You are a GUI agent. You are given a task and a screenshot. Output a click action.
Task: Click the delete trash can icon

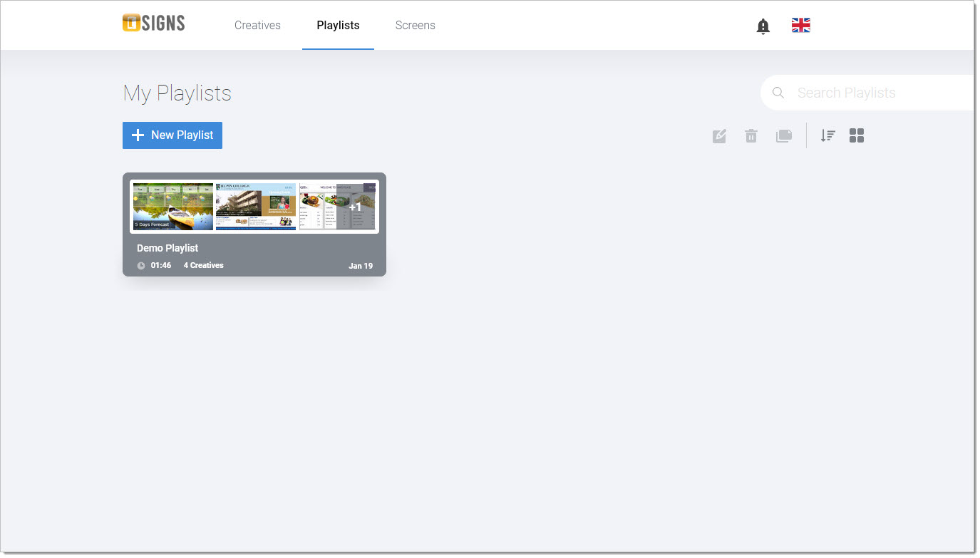pyautogui.click(x=751, y=135)
